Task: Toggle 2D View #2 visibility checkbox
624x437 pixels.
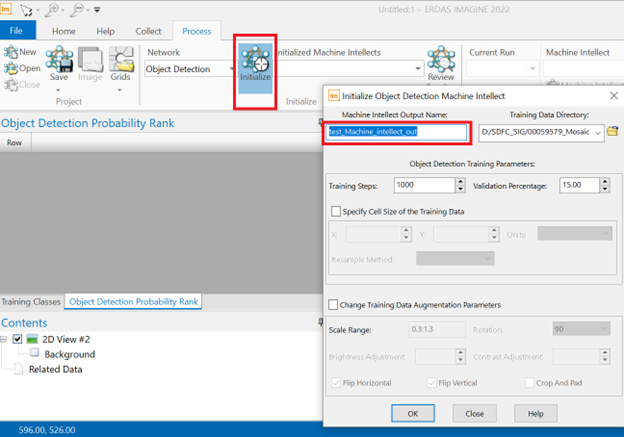Action: click(x=18, y=339)
